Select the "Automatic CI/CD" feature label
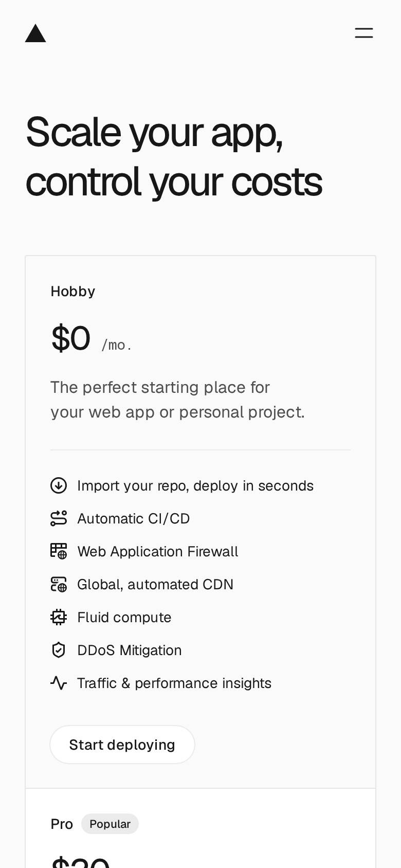Image resolution: width=401 pixels, height=868 pixels. click(134, 518)
